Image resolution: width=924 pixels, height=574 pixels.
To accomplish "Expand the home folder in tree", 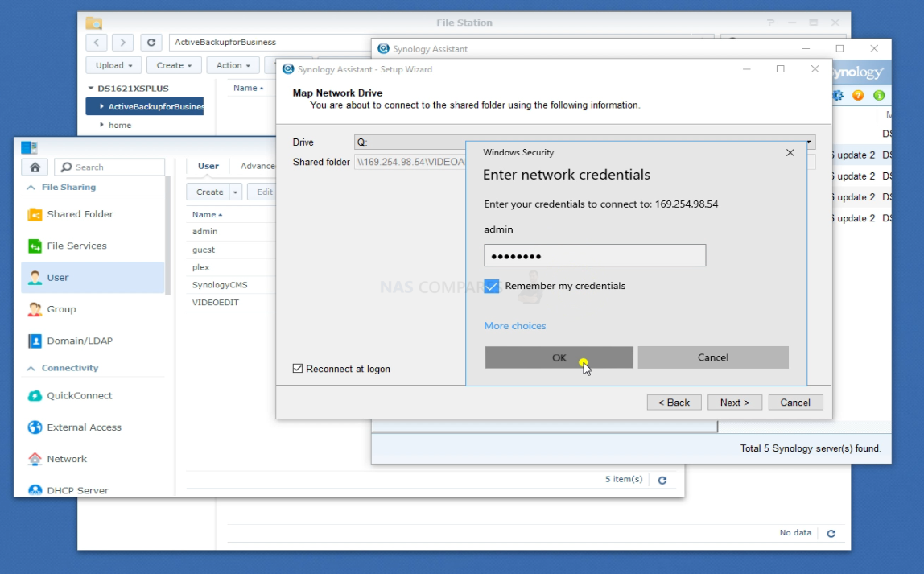I will point(102,125).
